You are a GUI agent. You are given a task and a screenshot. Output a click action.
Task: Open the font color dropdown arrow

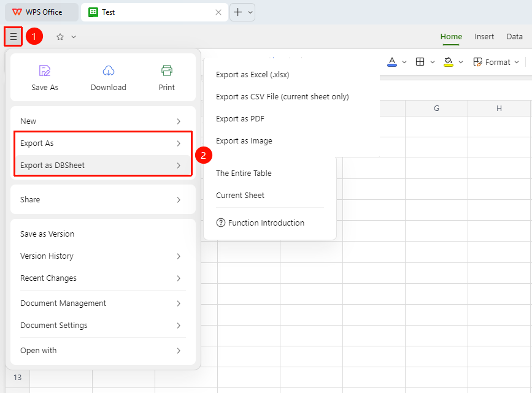404,62
